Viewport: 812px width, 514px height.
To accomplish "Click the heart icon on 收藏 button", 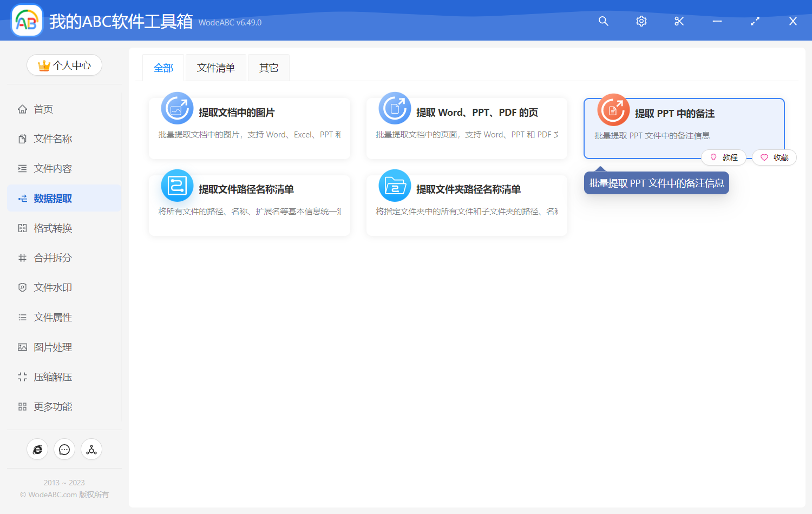I will coord(764,157).
